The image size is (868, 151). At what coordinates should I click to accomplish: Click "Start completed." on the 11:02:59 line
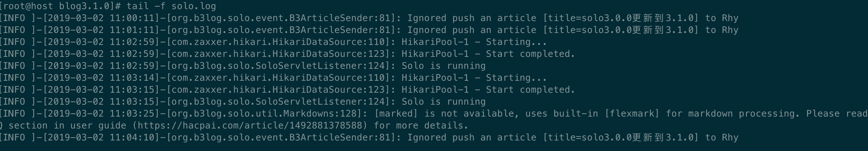click(x=530, y=54)
